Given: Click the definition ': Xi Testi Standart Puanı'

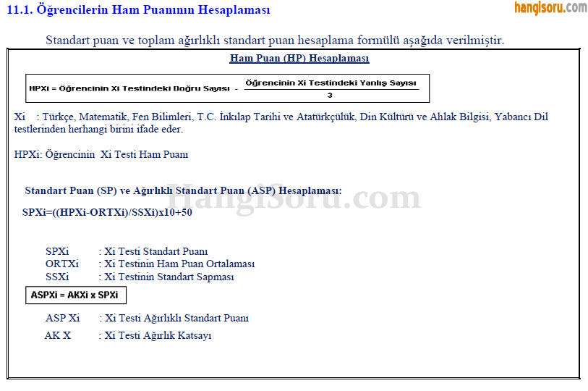Looking at the screenshot, I should coord(153,251).
